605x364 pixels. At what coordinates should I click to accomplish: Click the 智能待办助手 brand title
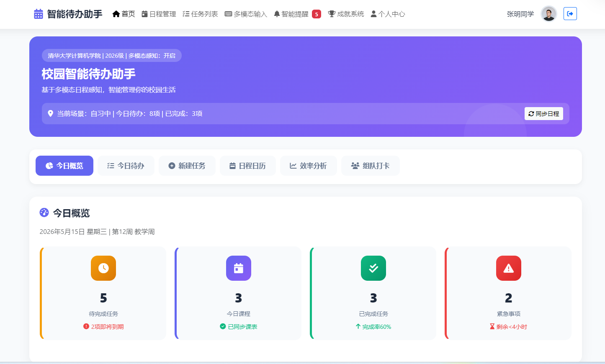(75, 14)
